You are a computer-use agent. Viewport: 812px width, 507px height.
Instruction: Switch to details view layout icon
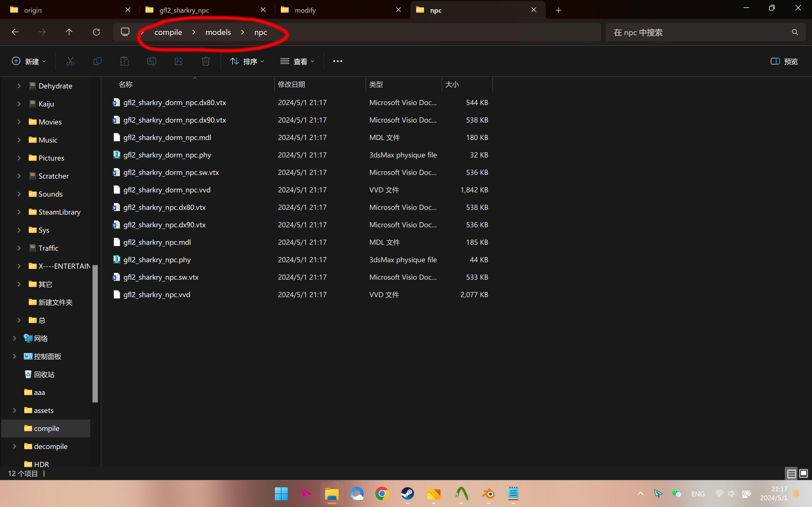coord(791,473)
